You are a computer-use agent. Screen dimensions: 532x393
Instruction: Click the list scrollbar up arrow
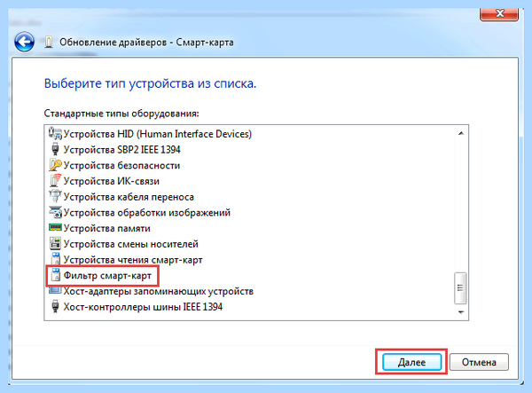[x=461, y=133]
